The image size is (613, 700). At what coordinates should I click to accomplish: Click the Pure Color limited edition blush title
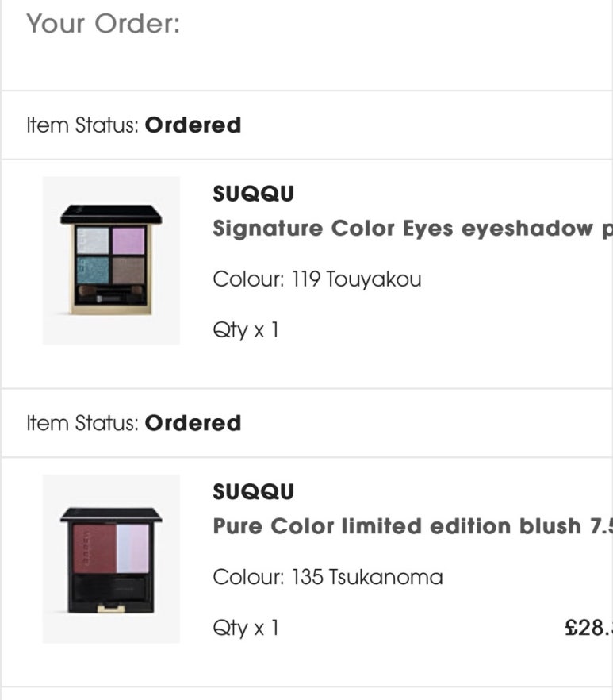coord(412,526)
